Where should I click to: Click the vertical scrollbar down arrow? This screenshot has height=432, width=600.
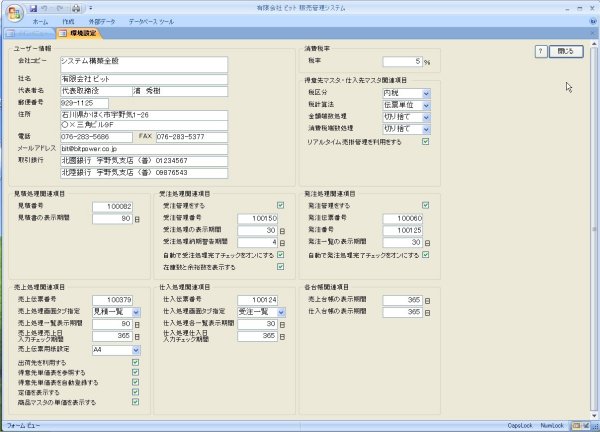tap(594, 416)
